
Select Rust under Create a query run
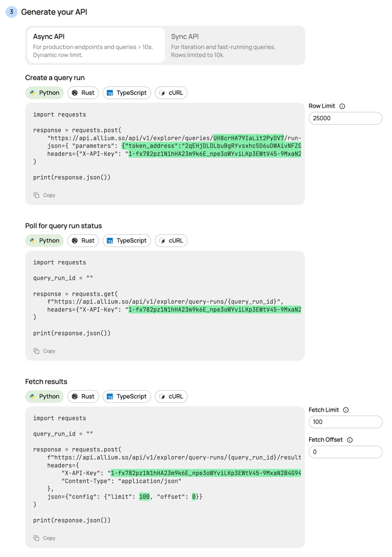83,93
